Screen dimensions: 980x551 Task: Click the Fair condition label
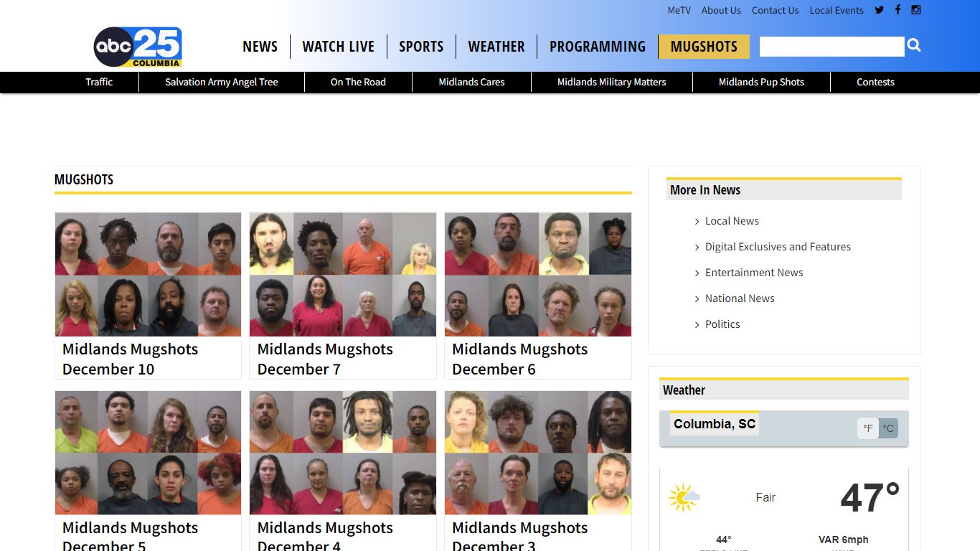pyautogui.click(x=765, y=497)
